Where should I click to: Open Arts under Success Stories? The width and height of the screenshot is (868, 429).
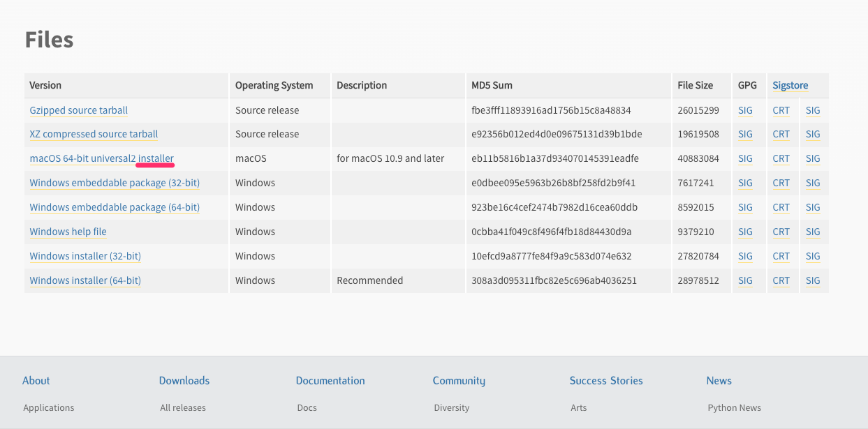579,407
